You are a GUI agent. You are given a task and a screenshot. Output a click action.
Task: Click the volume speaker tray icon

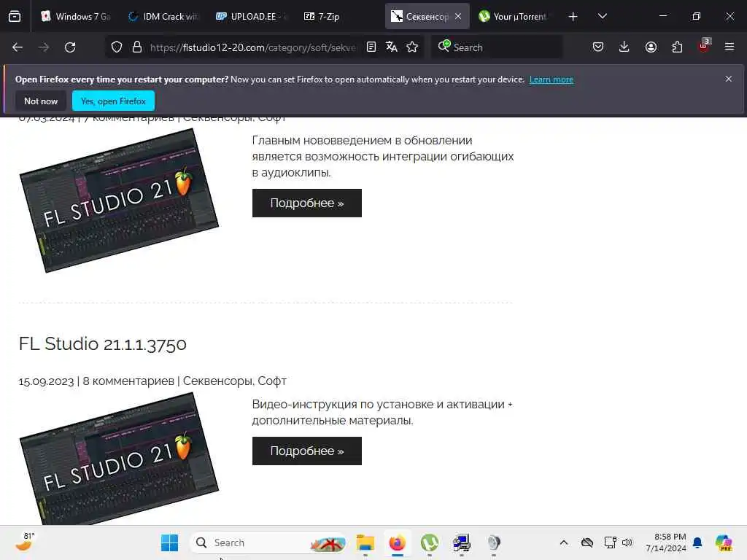(627, 542)
